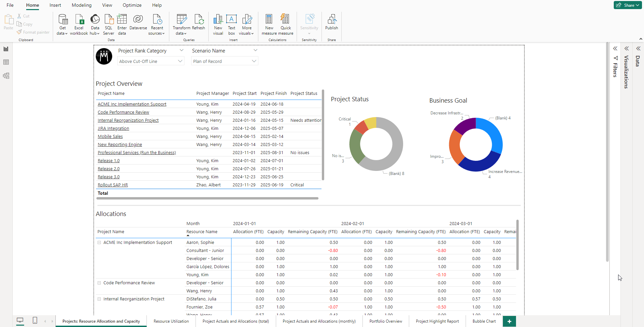Click the Transform data icon
Image resolution: width=644 pixels, height=327 pixels.
coord(181,20)
